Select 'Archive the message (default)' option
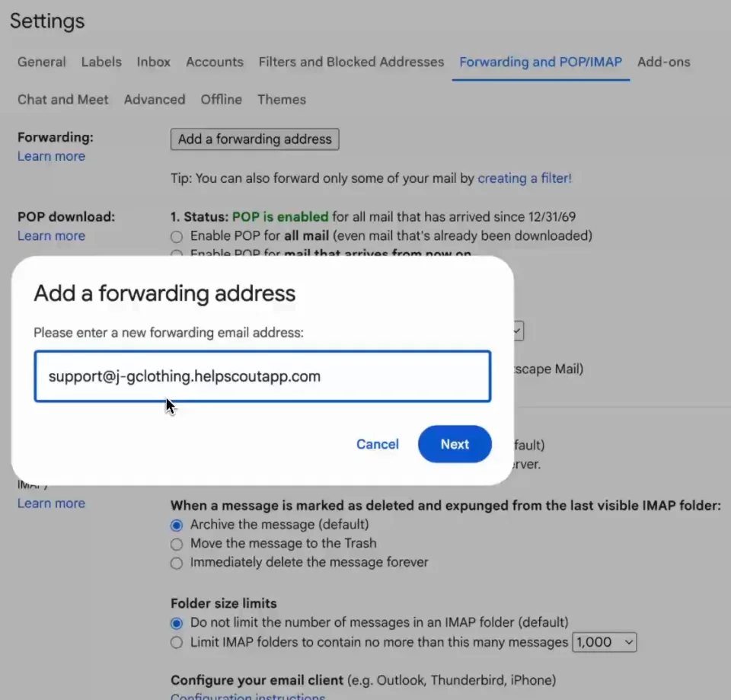The image size is (731, 700). [177, 525]
